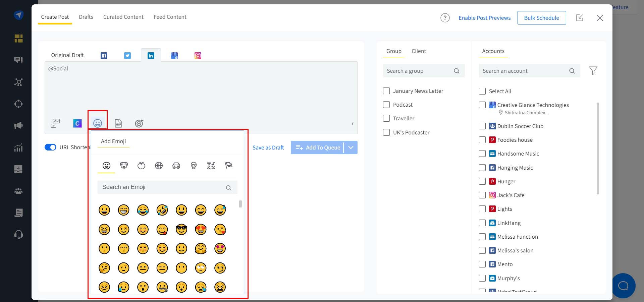Switch to the Client tab
The height and width of the screenshot is (302, 644).
click(419, 51)
